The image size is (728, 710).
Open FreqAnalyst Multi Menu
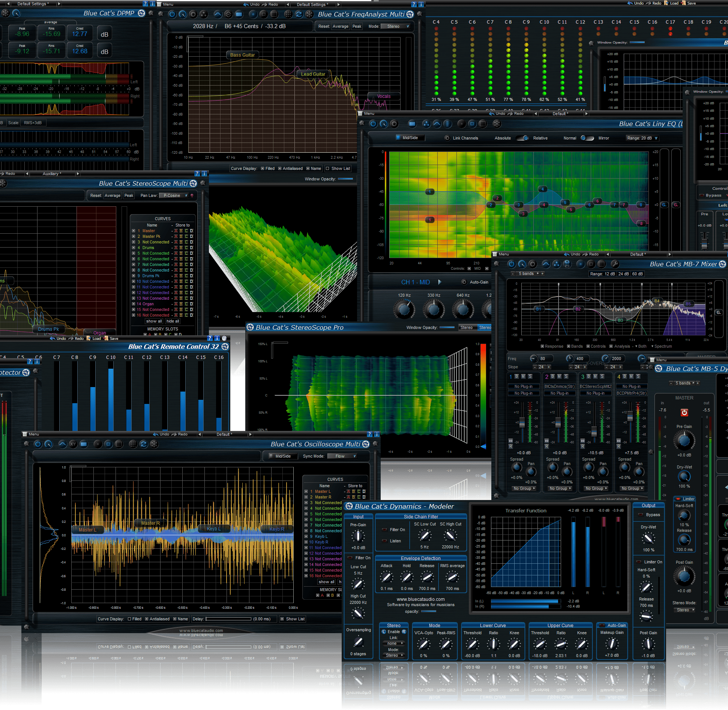pos(165,5)
